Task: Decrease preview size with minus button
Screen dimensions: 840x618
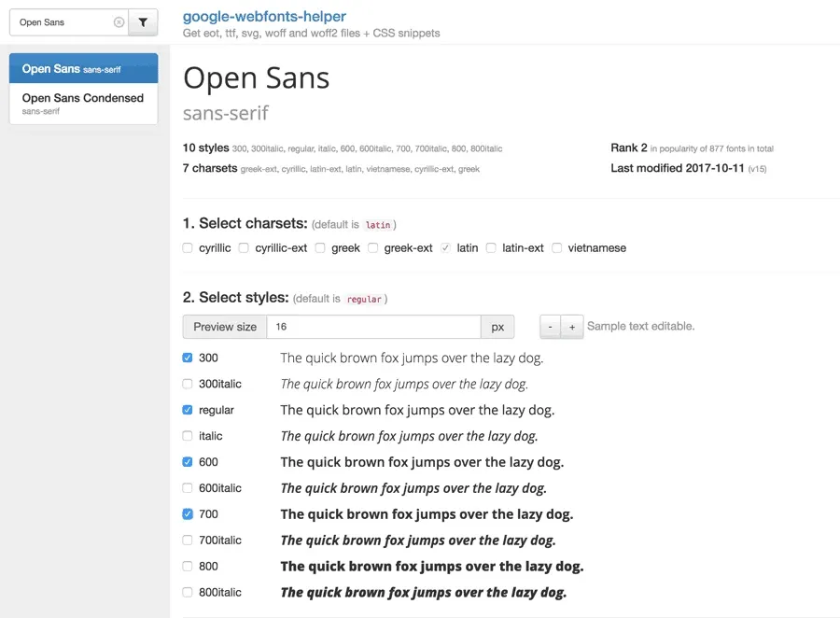Action: 551,327
